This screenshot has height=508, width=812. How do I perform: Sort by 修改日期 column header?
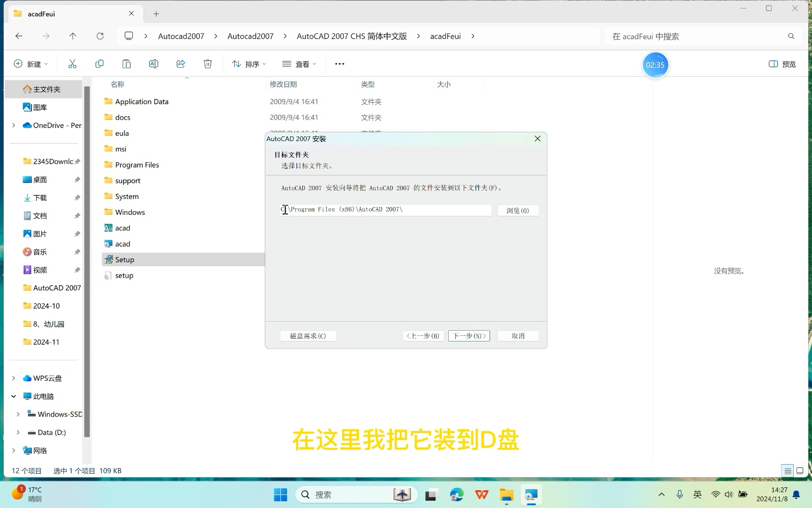pos(283,84)
